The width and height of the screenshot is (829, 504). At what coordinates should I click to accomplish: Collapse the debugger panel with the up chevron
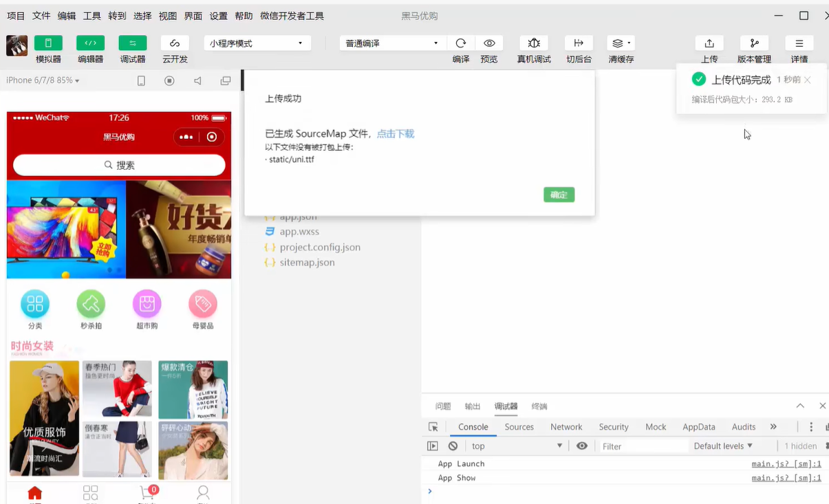click(x=800, y=406)
